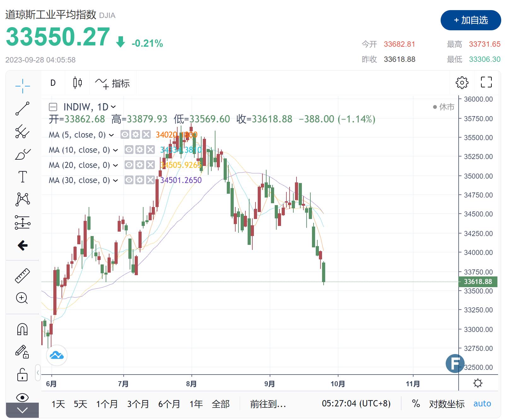Click the 今开 33682.81 open value
The image size is (505, 420).
coord(388,44)
